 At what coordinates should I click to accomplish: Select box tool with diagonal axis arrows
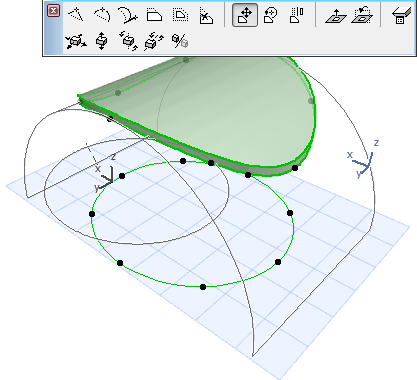click(154, 41)
